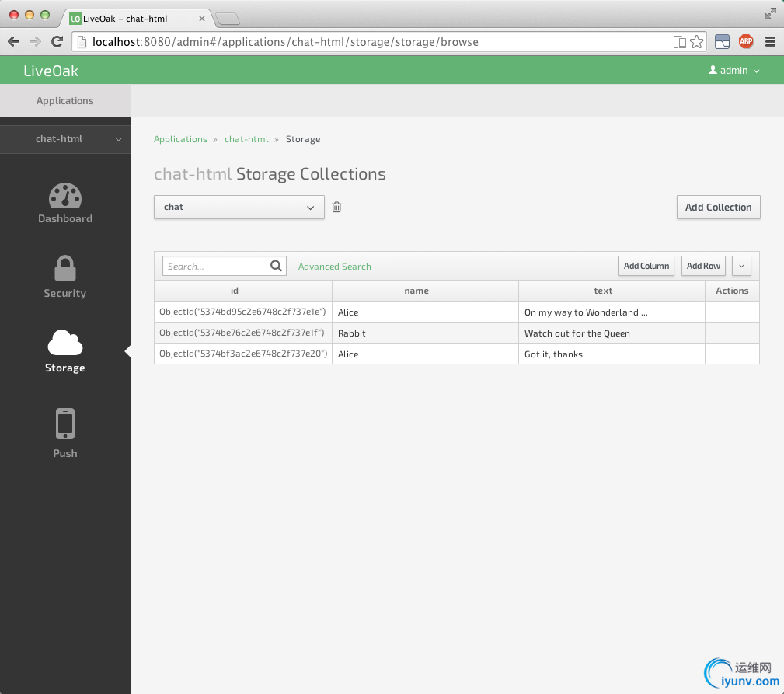Screen dimensions: 784x694
Task: Click the admin user icon
Action: [x=713, y=70]
